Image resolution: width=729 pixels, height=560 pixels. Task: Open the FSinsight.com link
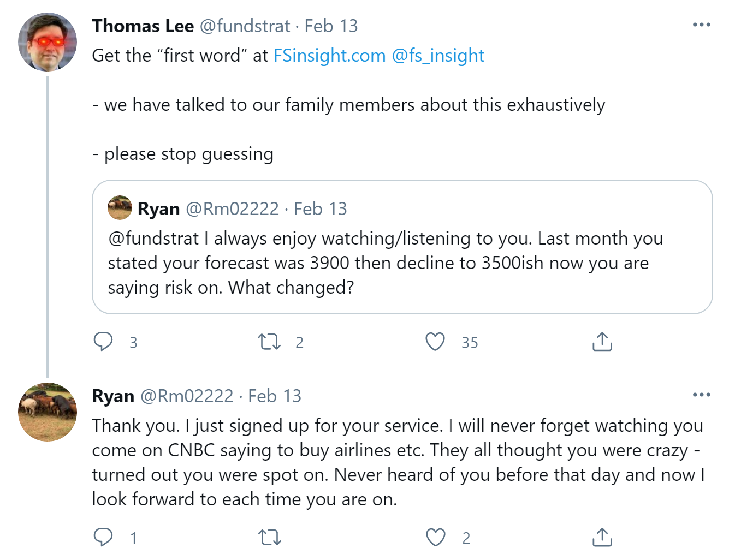[x=329, y=55]
